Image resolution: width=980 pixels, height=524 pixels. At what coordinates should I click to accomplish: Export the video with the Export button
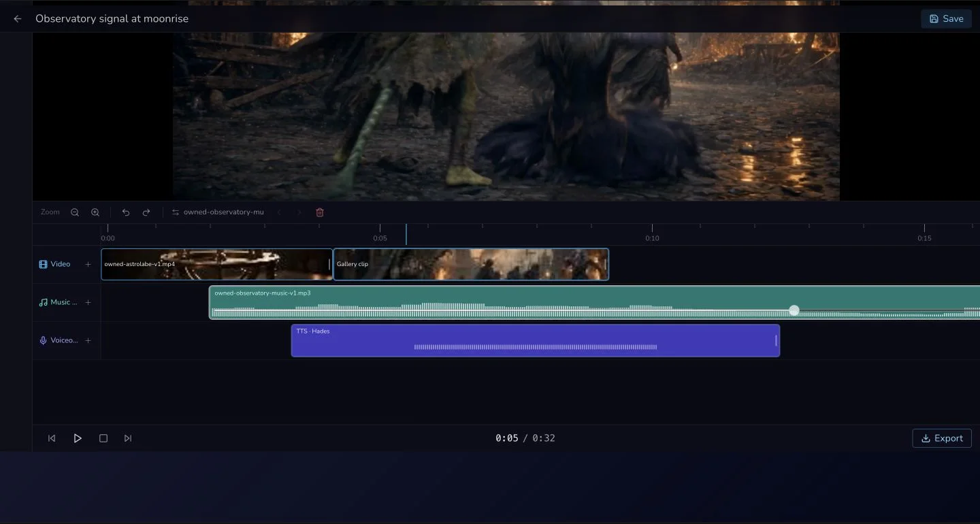point(942,438)
